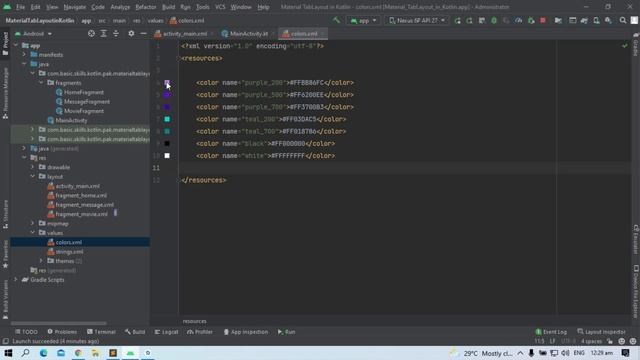Open the Run tool window
640x360 pixels.
pos(287,332)
